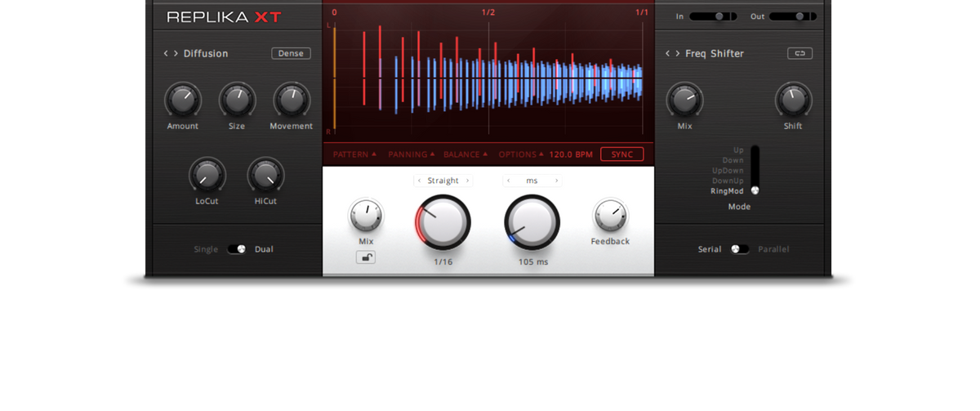Click the Freq Shifter effect name
980x411 pixels.
tap(715, 54)
